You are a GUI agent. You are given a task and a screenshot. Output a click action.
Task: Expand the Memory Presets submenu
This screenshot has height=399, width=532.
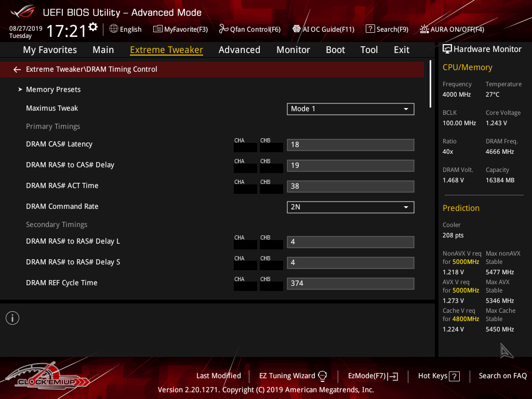(53, 89)
